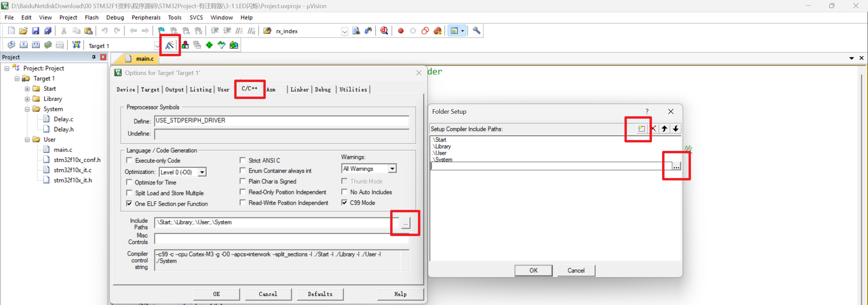Open Pack Installer icon
The height and width of the screenshot is (305, 868).
coord(234,45)
